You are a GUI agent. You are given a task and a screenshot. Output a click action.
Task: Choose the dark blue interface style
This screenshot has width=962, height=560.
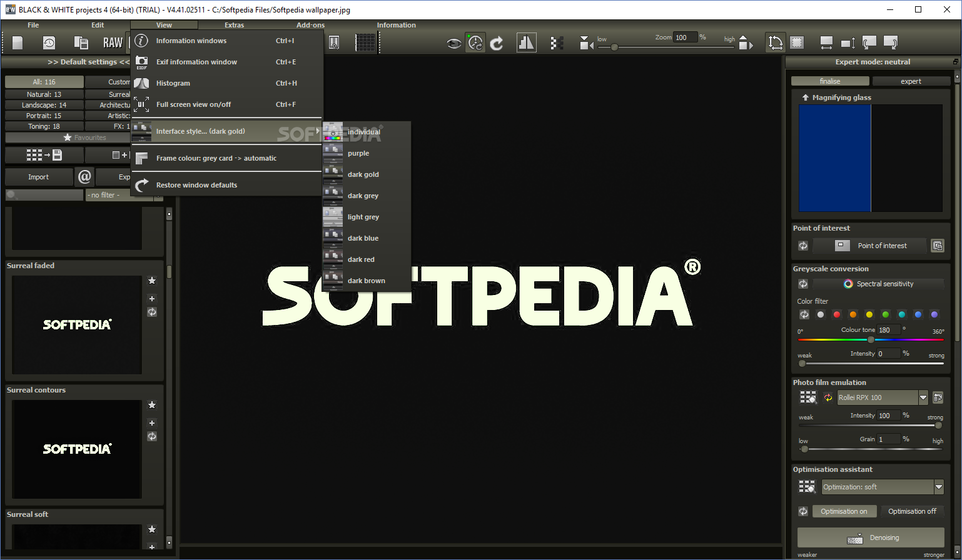(x=367, y=238)
